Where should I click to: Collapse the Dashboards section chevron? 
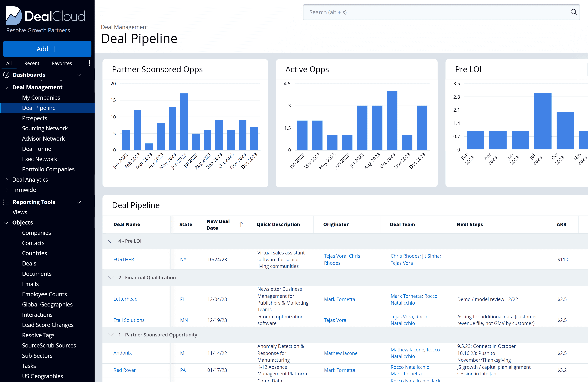pos(79,75)
